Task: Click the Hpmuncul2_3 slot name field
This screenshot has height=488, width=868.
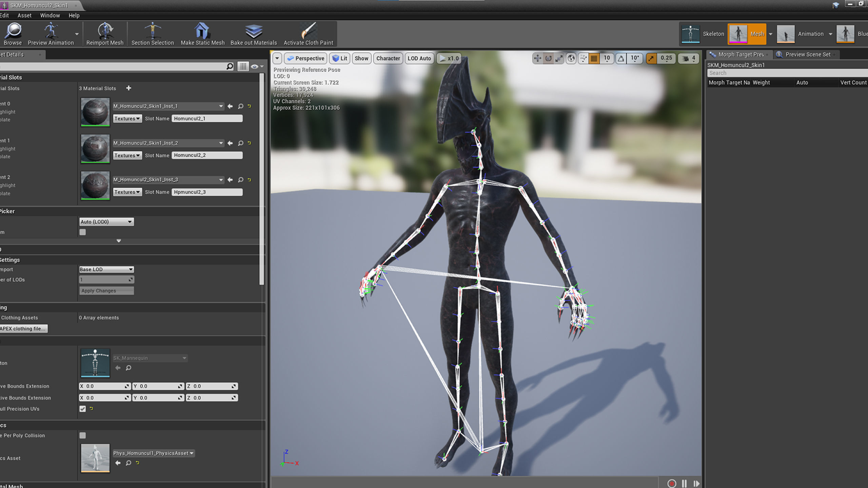Action: pyautogui.click(x=207, y=192)
